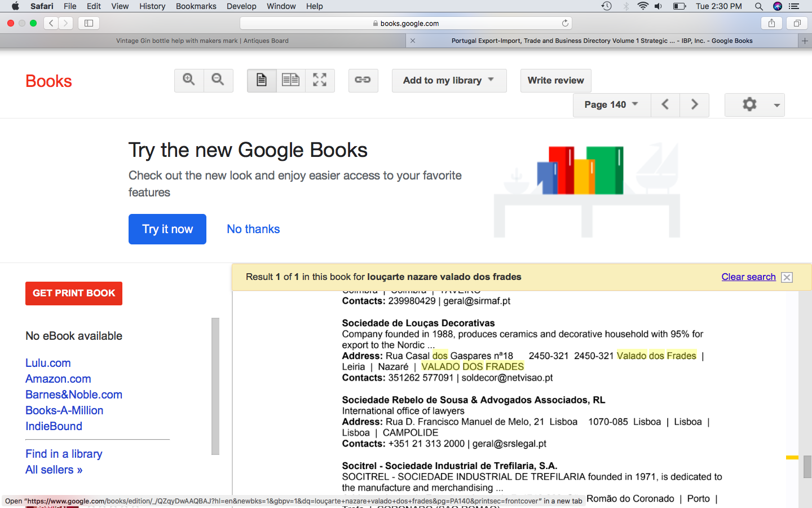Click the Clear search link

coord(748,277)
